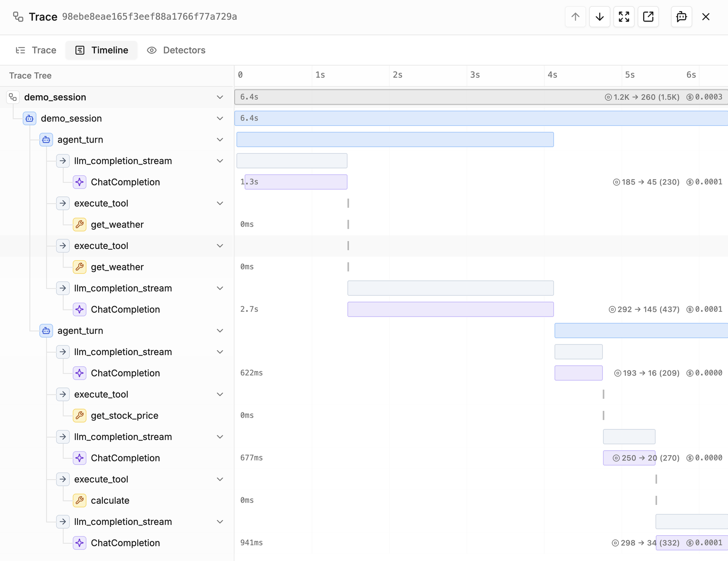Screen dimensions: 728x561
Task: Switch to the Trace tab
Action: 36,50
